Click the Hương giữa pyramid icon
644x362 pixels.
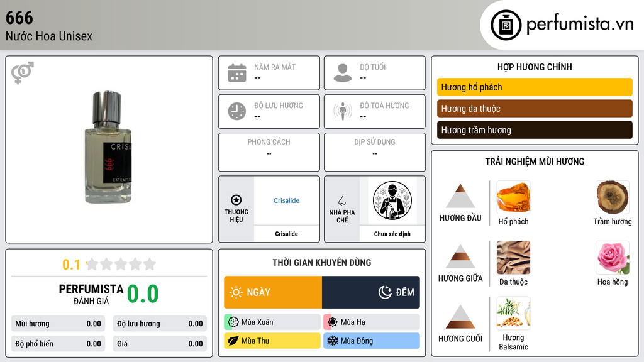[x=460, y=256]
